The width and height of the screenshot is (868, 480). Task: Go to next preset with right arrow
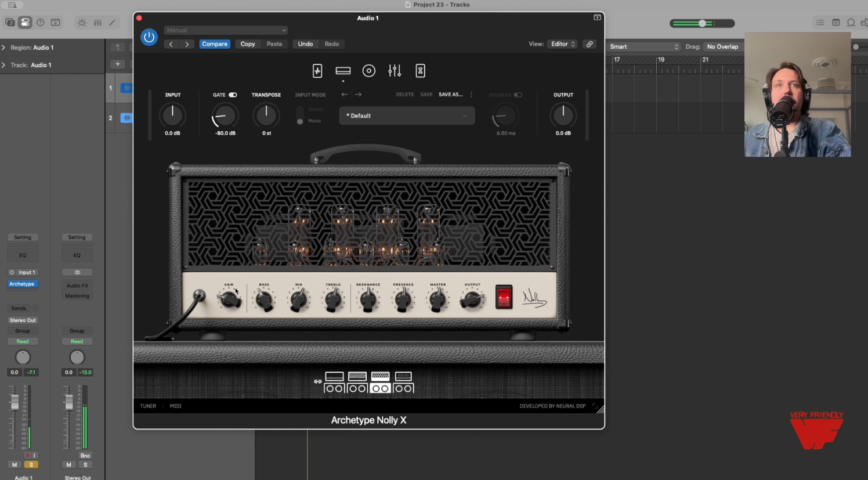tap(358, 94)
